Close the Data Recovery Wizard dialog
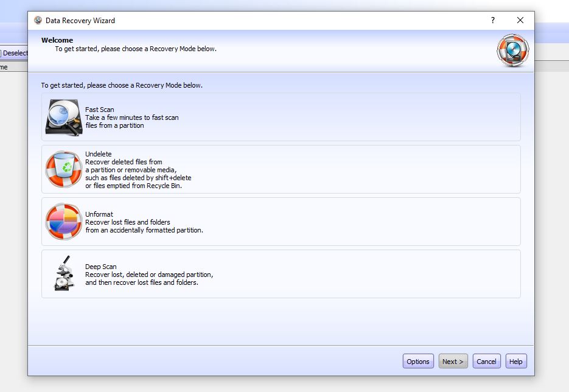 pos(520,20)
